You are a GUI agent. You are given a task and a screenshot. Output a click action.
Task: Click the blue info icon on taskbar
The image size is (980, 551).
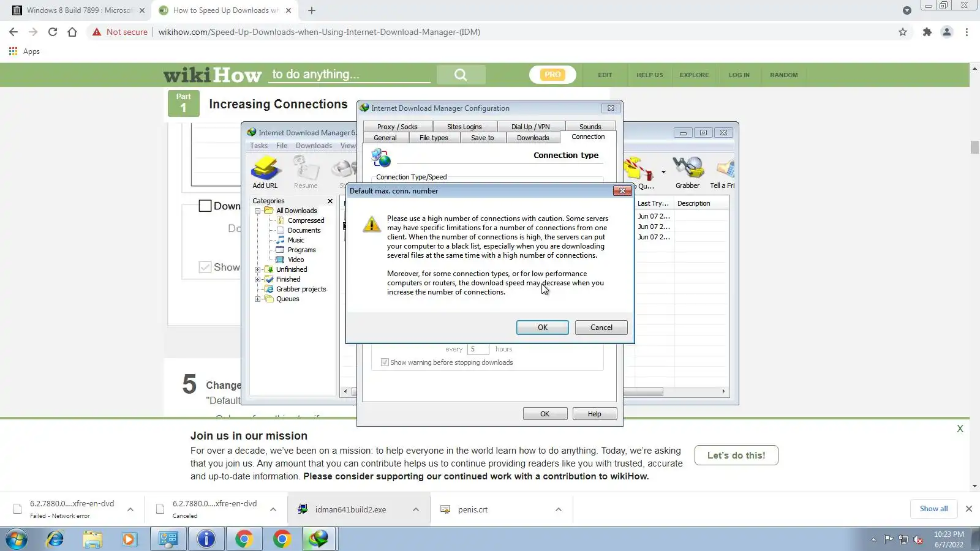(206, 539)
